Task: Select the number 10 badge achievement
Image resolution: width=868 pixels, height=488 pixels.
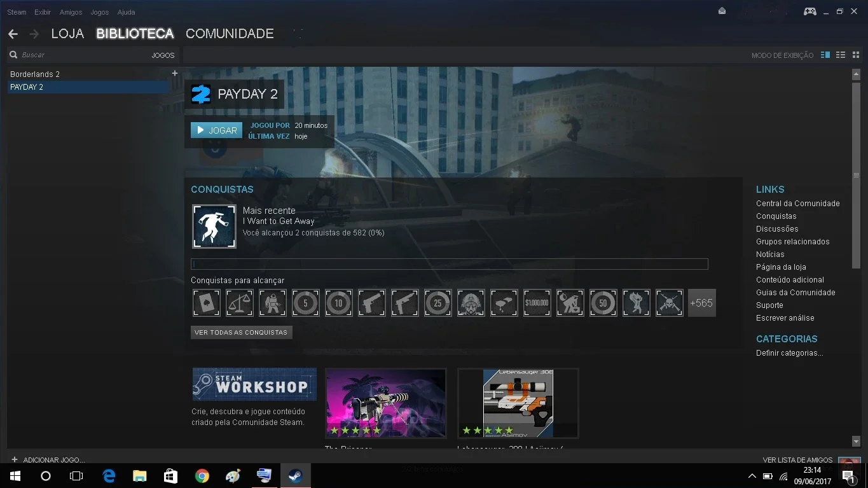Action: pyautogui.click(x=339, y=303)
